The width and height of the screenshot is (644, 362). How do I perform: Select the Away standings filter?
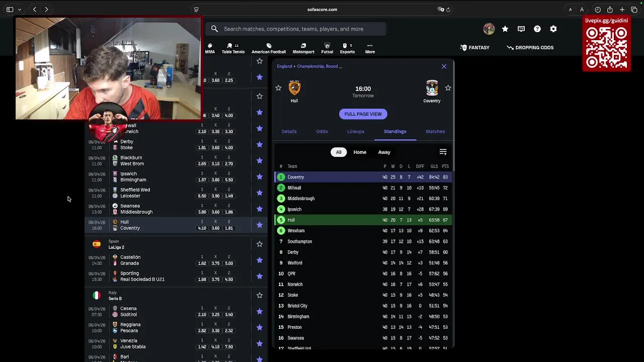(384, 152)
